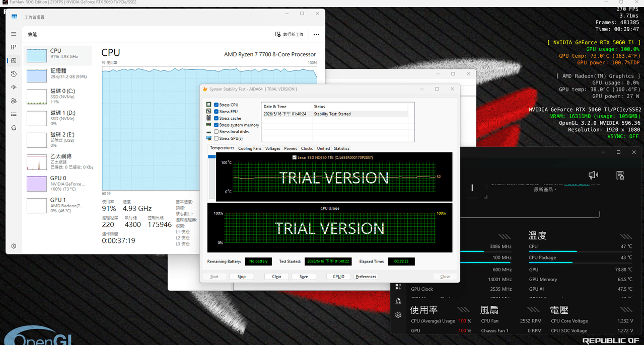This screenshot has height=345, width=644.
Task: Select 磁碟 2 (E:) removable disk entry
Action: coord(58,140)
